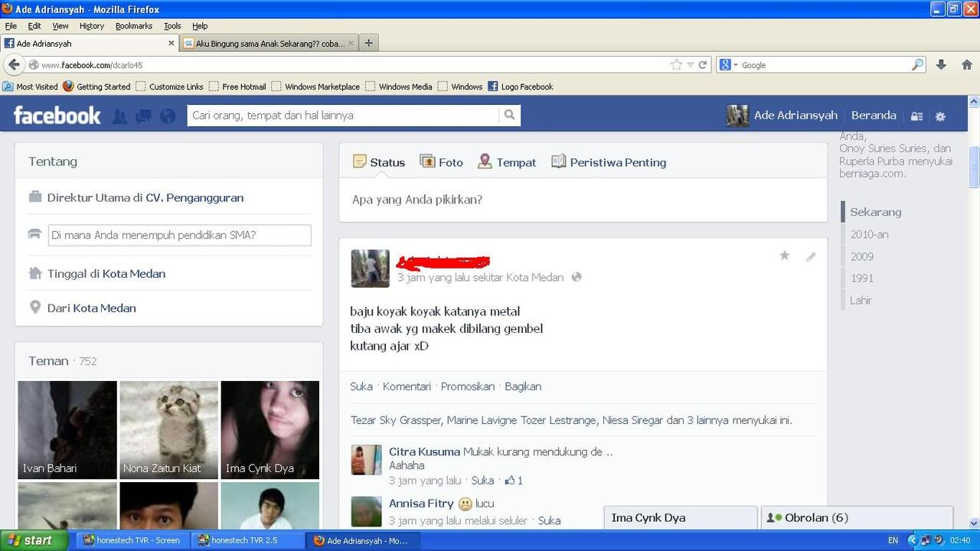The height and width of the screenshot is (551, 980).
Task: Edit the post with pencil icon
Action: pos(811,256)
